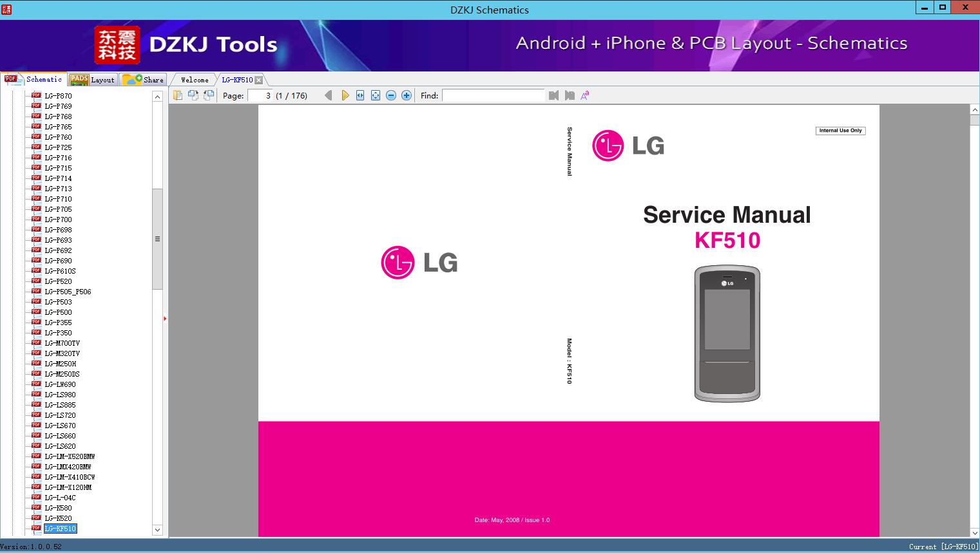Click the fit width icon
Screen dimensions: 980x553
pos(360,95)
